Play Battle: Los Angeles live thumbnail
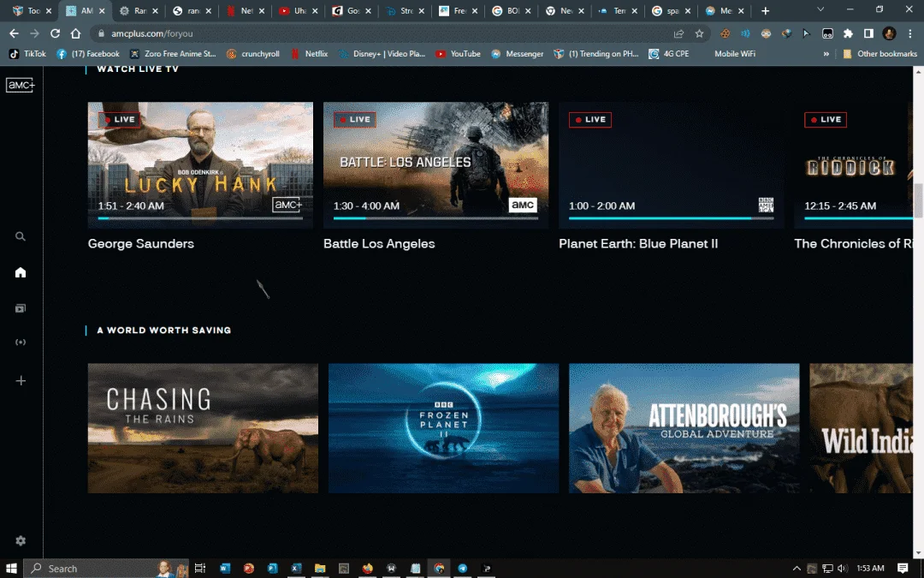The width and height of the screenshot is (924, 578). coord(436,165)
